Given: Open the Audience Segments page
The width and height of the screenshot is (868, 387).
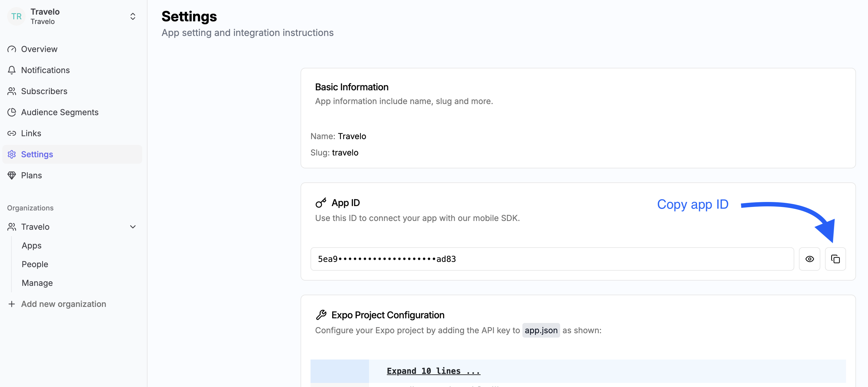Looking at the screenshot, I should pyautogui.click(x=60, y=112).
